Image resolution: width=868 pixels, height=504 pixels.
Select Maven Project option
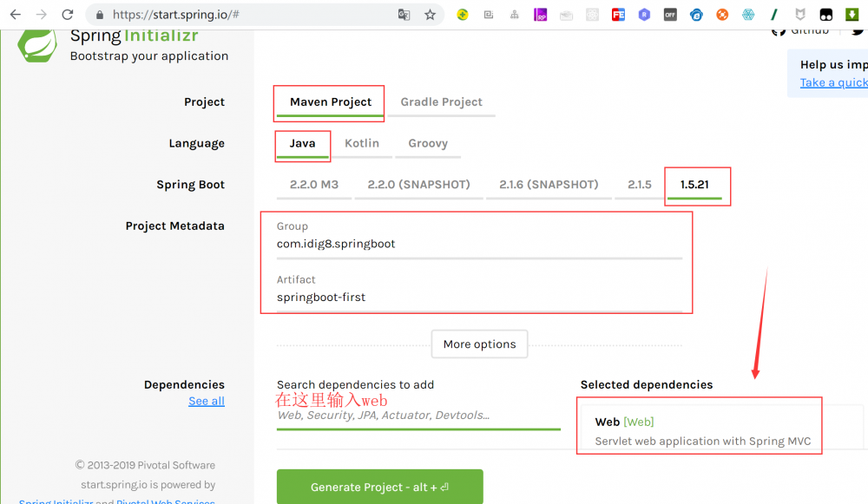pos(331,102)
